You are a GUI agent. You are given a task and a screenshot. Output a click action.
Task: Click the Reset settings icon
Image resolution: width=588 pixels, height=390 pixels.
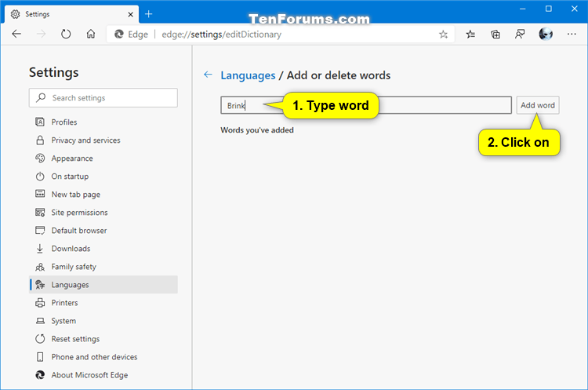coord(40,338)
